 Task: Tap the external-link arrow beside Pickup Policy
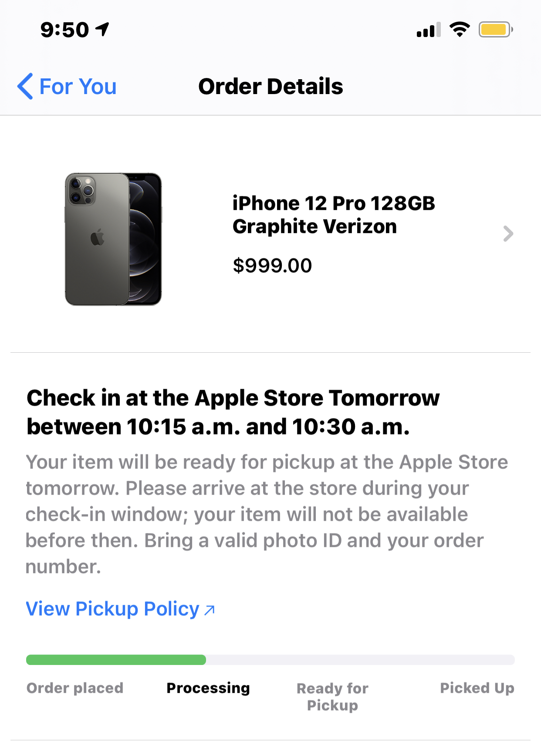point(210,610)
